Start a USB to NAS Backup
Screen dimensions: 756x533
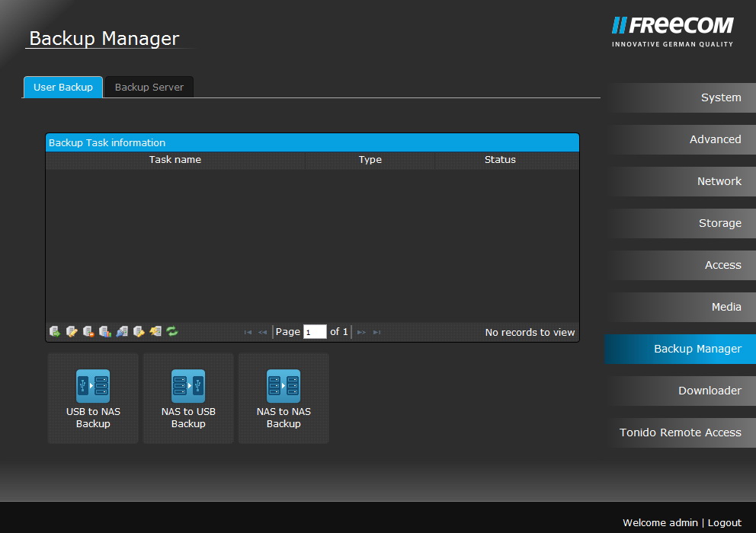pyautogui.click(x=93, y=397)
